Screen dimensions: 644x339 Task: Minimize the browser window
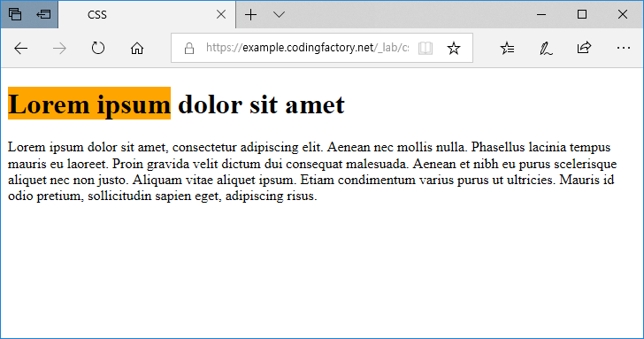[x=541, y=15]
